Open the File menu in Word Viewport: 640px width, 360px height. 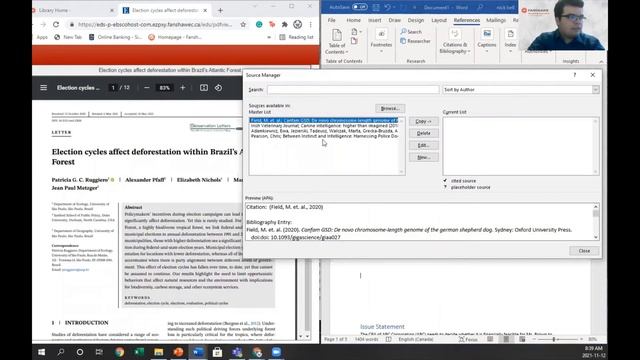coord(331,20)
